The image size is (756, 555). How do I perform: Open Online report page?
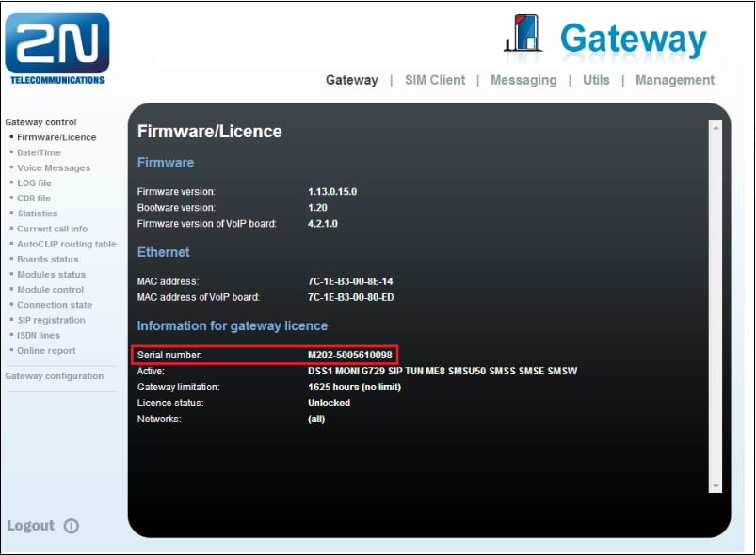click(46, 350)
